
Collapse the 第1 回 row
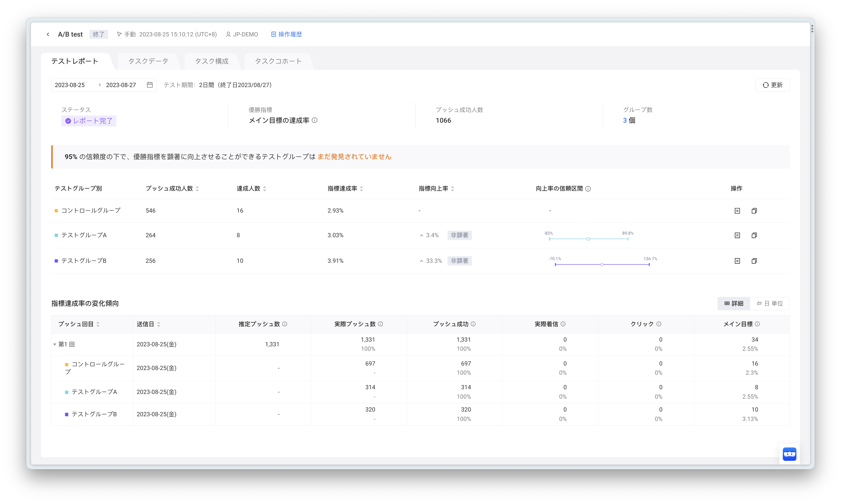pos(55,344)
